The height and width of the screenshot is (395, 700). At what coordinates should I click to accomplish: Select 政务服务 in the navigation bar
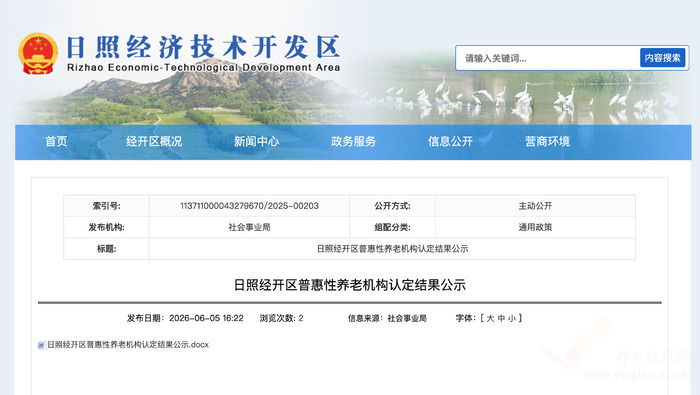click(354, 141)
